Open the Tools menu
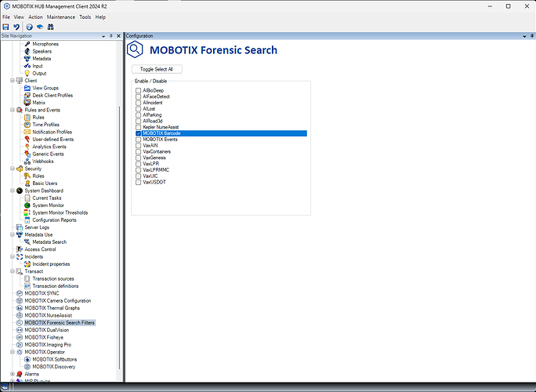The width and height of the screenshot is (536, 392). click(x=85, y=16)
